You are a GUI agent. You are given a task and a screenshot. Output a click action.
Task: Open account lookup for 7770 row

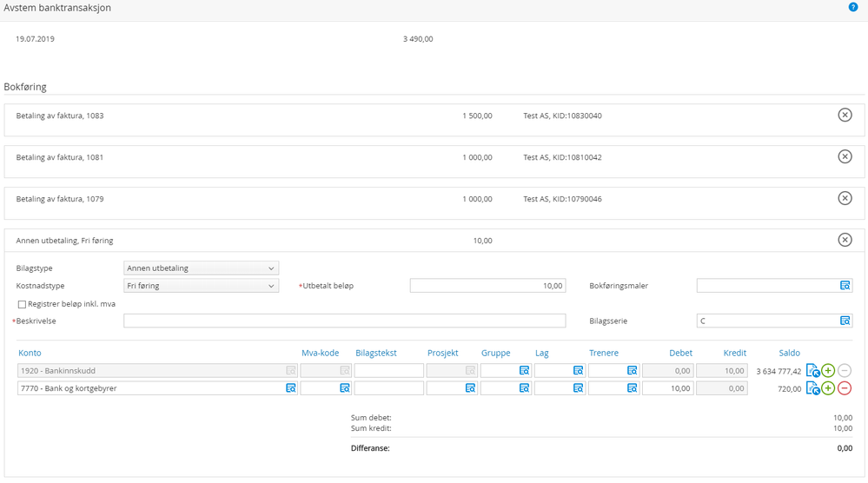tap(290, 388)
